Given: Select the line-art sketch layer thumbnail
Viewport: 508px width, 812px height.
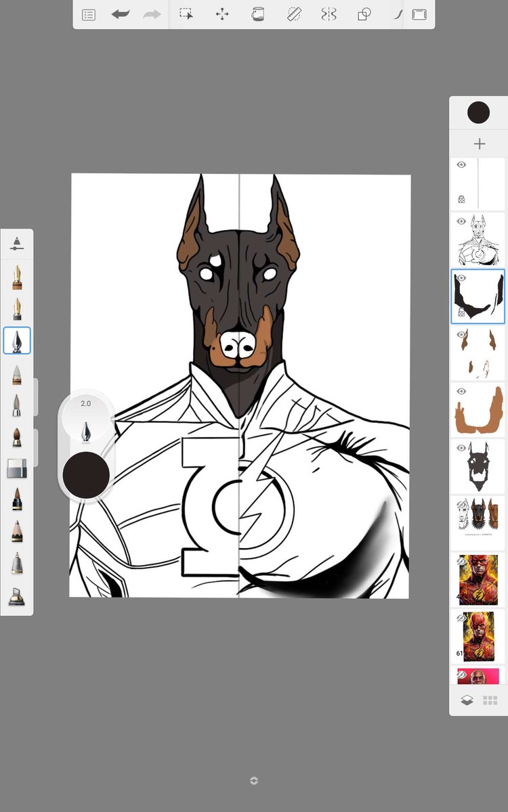Looking at the screenshot, I should click(x=479, y=240).
